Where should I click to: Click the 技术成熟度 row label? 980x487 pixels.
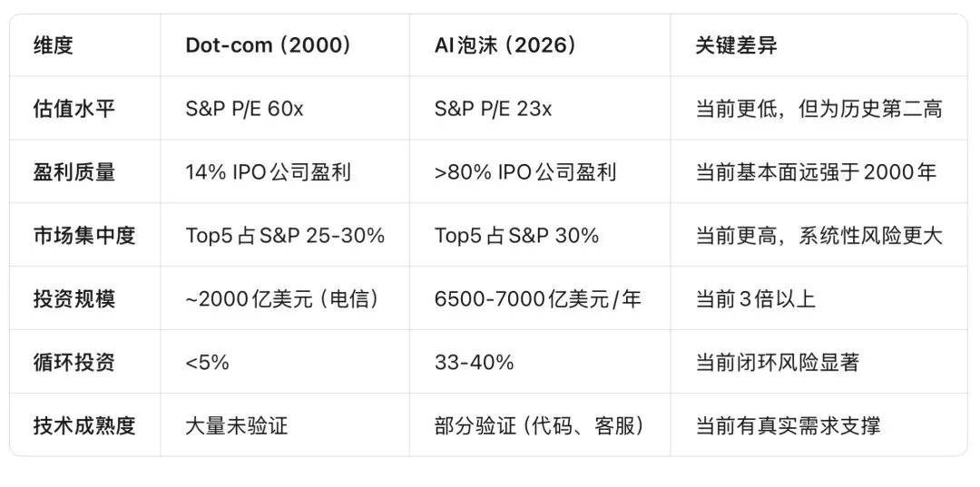point(83,425)
